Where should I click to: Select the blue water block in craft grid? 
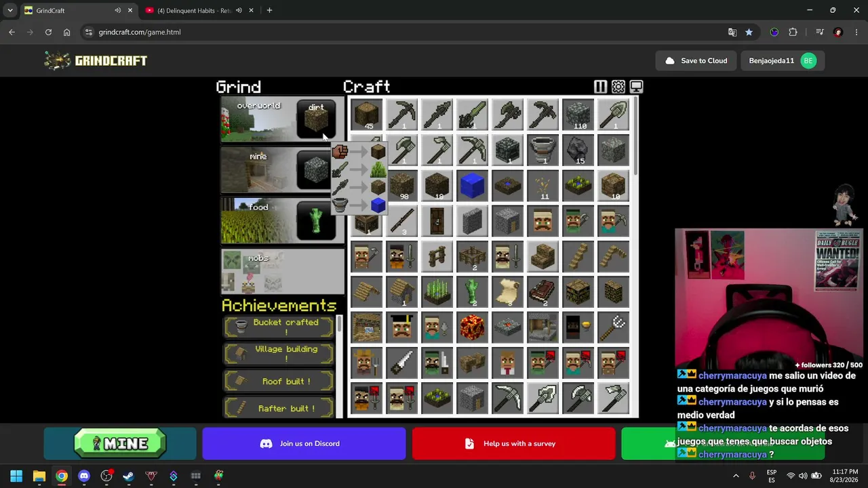tap(473, 185)
